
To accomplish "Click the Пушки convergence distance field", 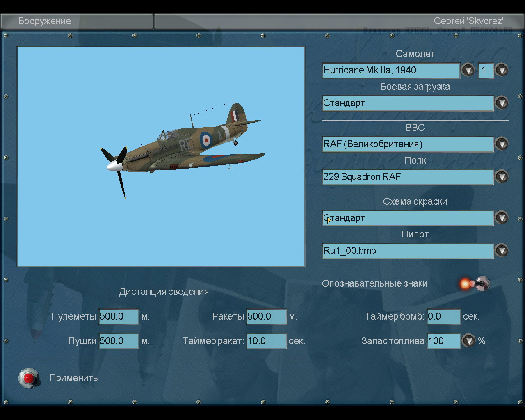I will (x=119, y=341).
